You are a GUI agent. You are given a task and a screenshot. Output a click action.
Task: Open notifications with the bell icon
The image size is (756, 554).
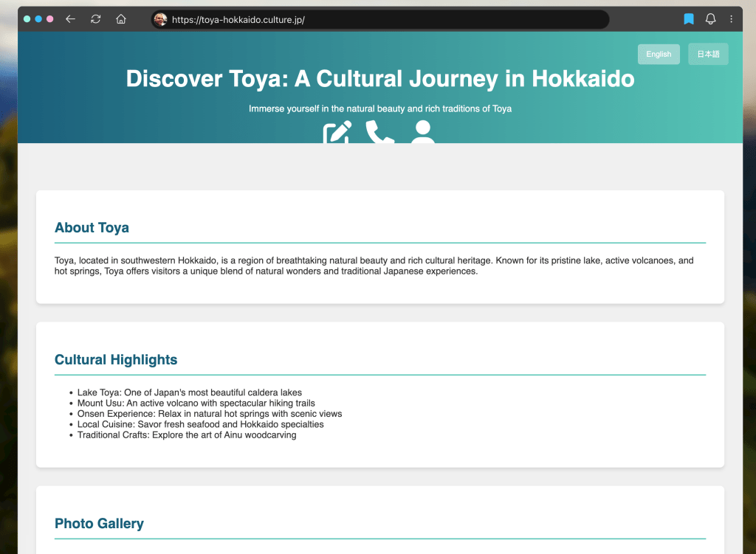click(x=710, y=19)
